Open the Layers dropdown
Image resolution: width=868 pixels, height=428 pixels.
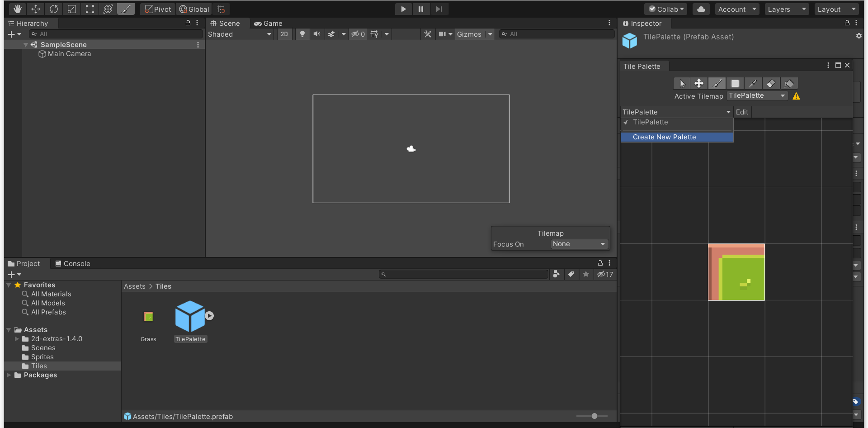(787, 9)
